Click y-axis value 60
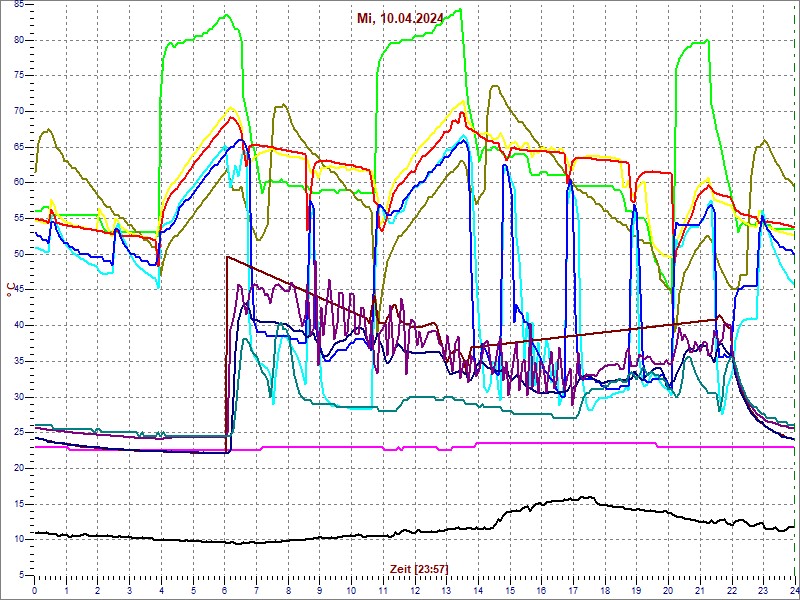This screenshot has width=800, height=600. tap(19, 183)
